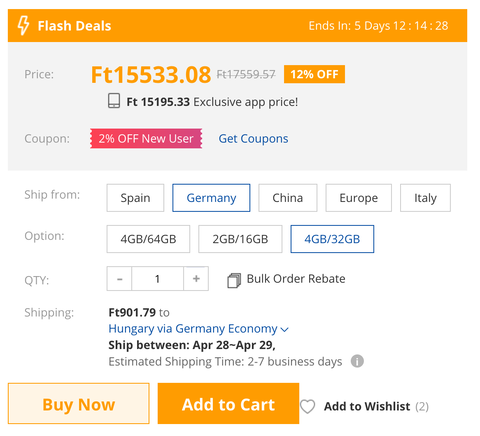This screenshot has height=436, width=480.
Task: Click the Flash Deals lightning bolt icon
Action: 23,26
